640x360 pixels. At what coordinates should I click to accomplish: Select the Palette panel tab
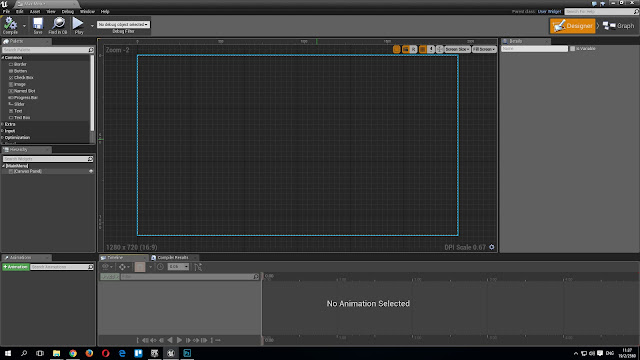pos(26,41)
